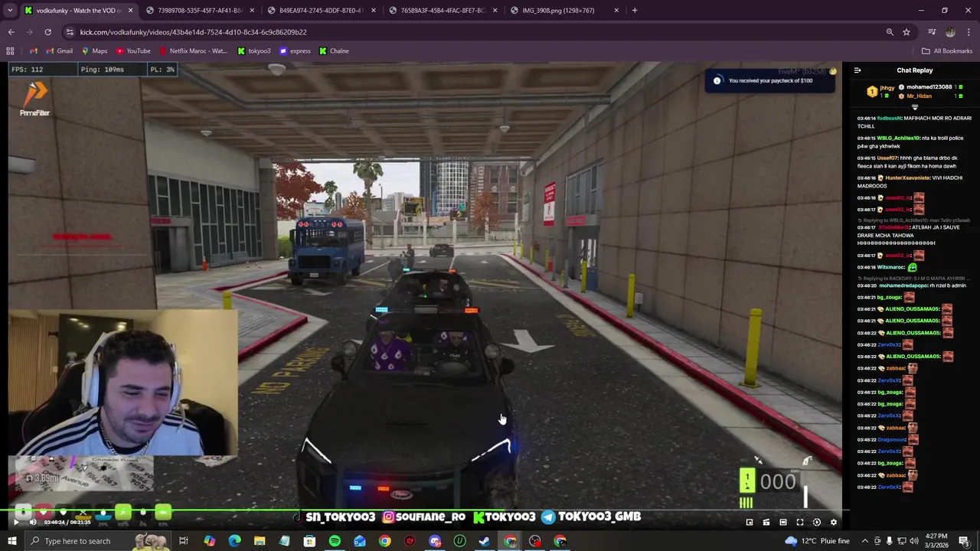Open Microsoft Store from the taskbar
The image size is (980, 551).
point(309,541)
